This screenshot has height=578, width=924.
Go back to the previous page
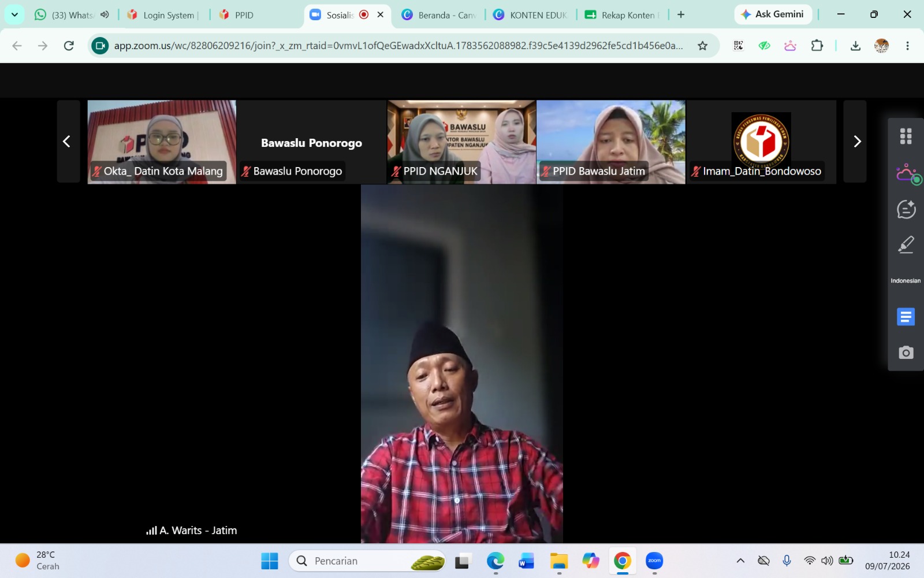[x=17, y=46]
